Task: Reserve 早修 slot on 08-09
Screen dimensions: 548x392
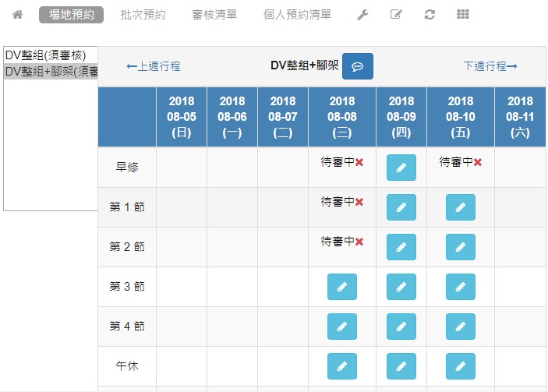Action: pyautogui.click(x=401, y=168)
